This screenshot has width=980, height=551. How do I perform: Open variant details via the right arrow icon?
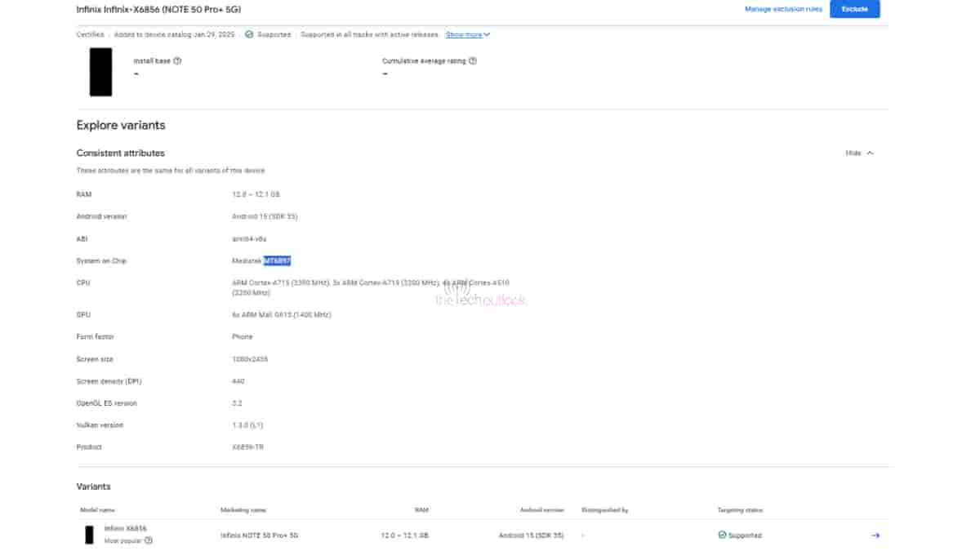click(875, 535)
